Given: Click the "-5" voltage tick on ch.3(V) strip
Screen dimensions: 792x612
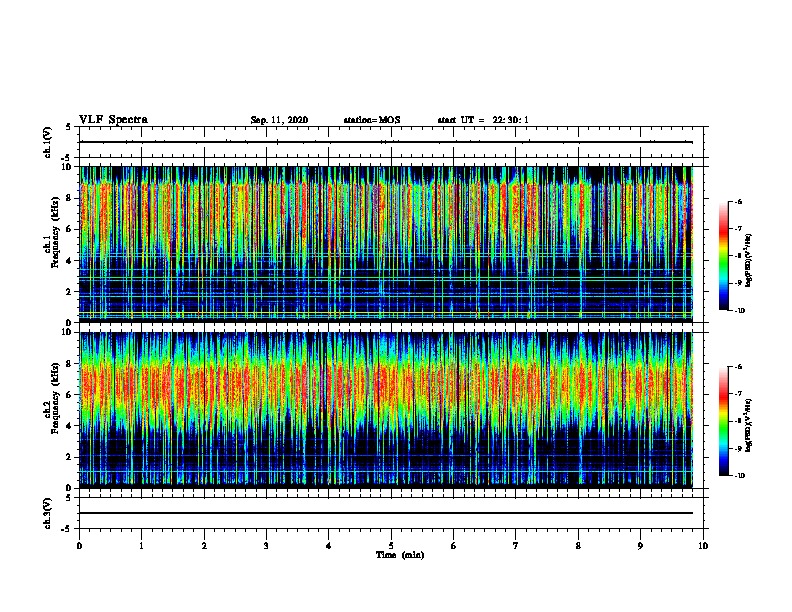Looking at the screenshot, I should click(67, 529).
